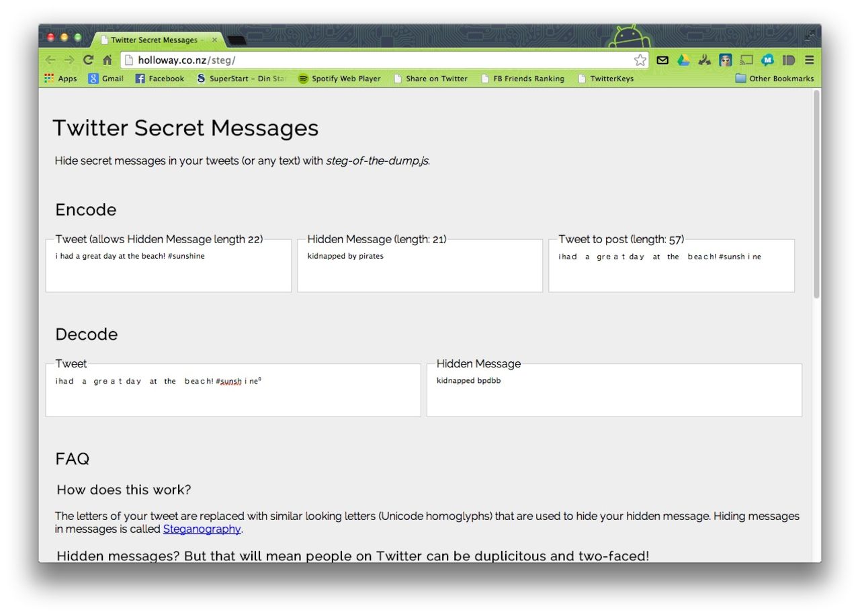
Task: Expand the Other Bookmarks folder
Action: (x=774, y=79)
